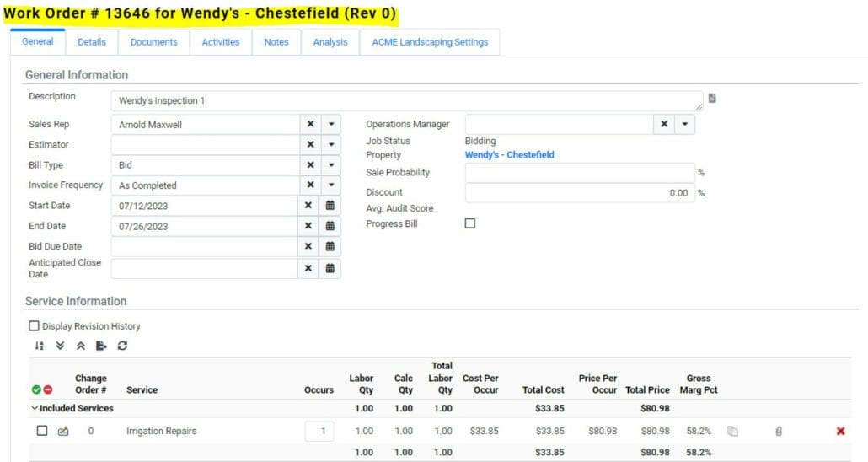
Task: Open the Start Date calendar picker
Action: pyautogui.click(x=330, y=205)
